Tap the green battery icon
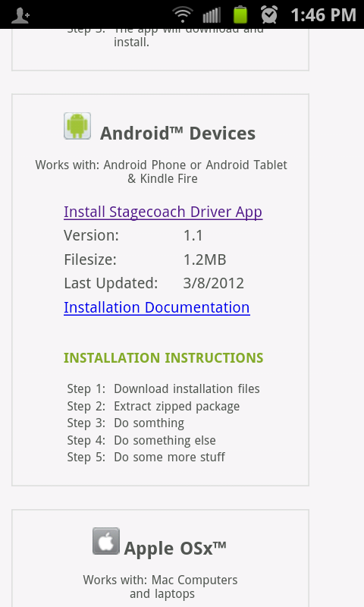This screenshot has height=607, width=364. [240, 14]
